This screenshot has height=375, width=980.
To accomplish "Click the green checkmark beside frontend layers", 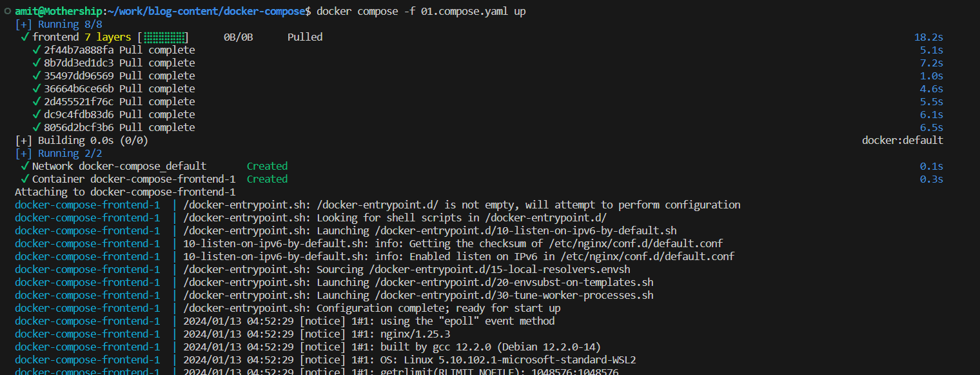I will tap(24, 37).
